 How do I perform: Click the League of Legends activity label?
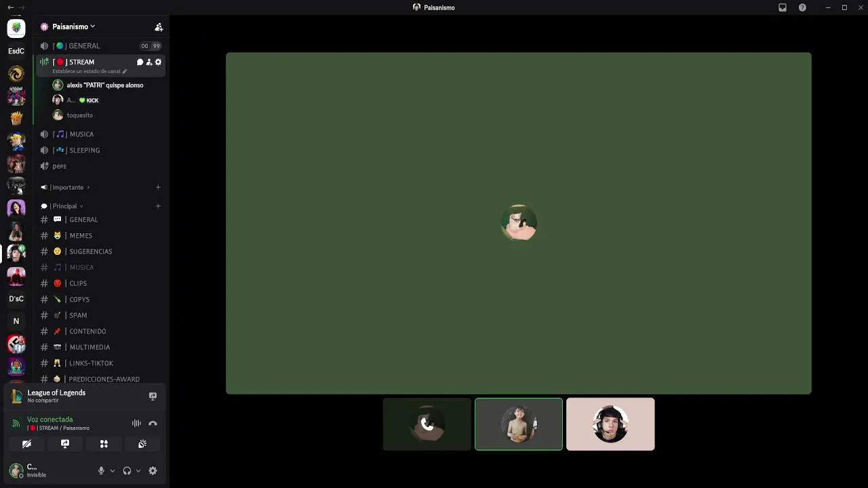coord(56,393)
